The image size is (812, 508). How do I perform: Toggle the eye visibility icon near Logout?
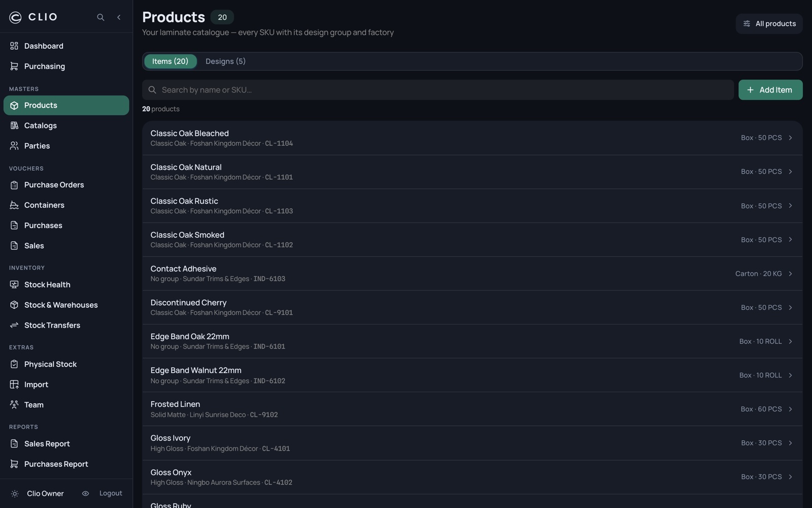coord(85,494)
